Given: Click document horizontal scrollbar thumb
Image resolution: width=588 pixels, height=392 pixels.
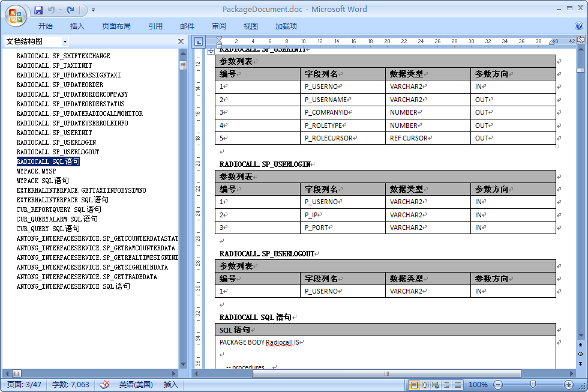Looking at the screenshot, I should [386, 373].
